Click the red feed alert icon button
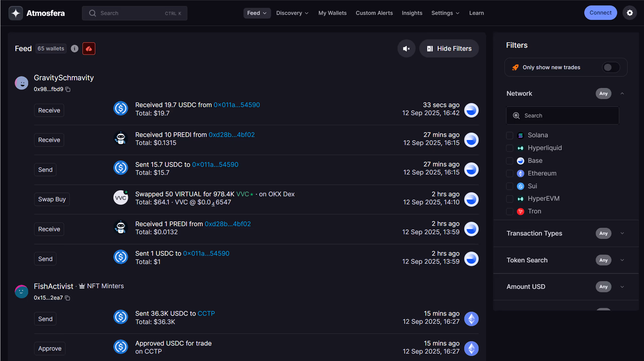 pyautogui.click(x=89, y=49)
